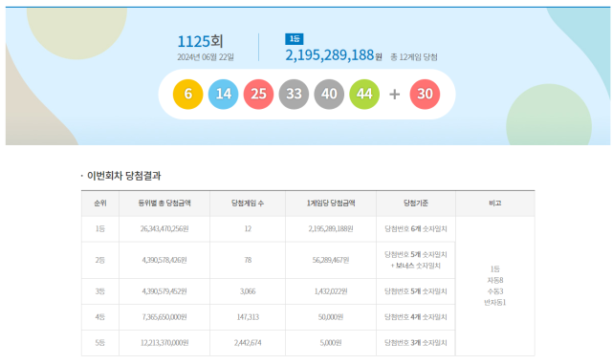Click the 1게임당 당첨금액 column header
This screenshot has width=612, height=364.
pos(331,203)
